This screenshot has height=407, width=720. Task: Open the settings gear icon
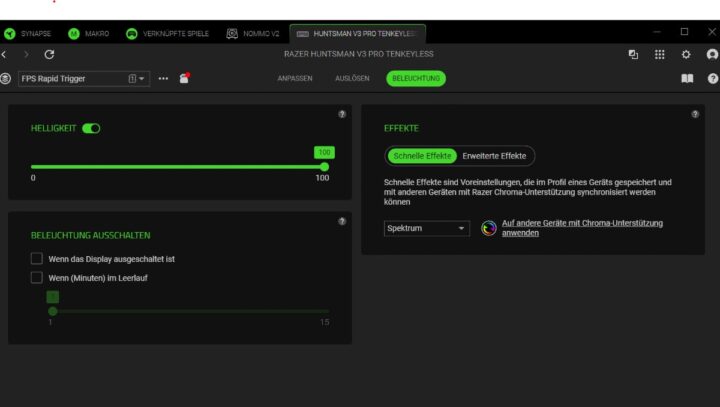pos(686,54)
